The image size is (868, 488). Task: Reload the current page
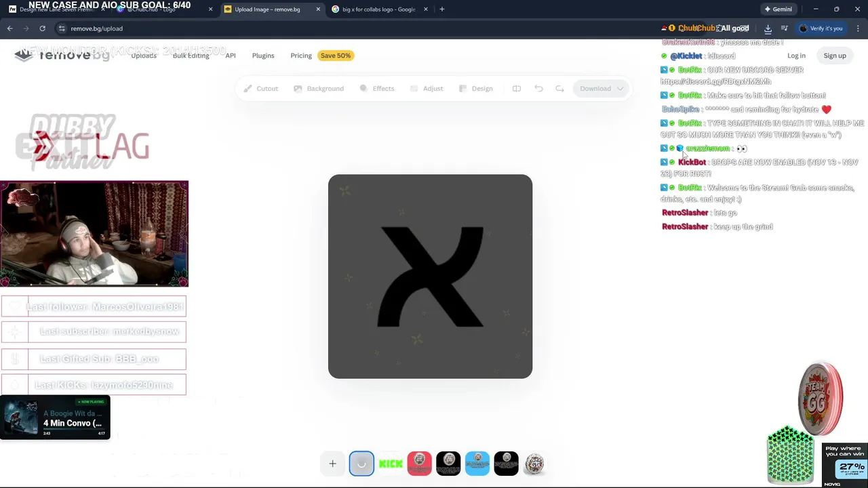pos(42,28)
